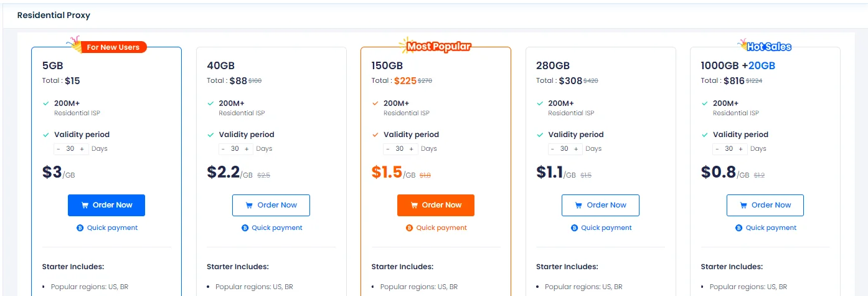868x296 pixels.
Task: Decrease validity days for the 280GB plan
Action: point(552,149)
